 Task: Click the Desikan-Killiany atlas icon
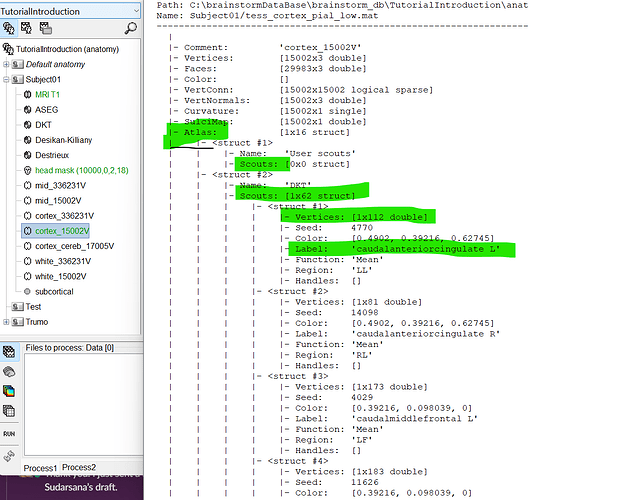[27, 140]
